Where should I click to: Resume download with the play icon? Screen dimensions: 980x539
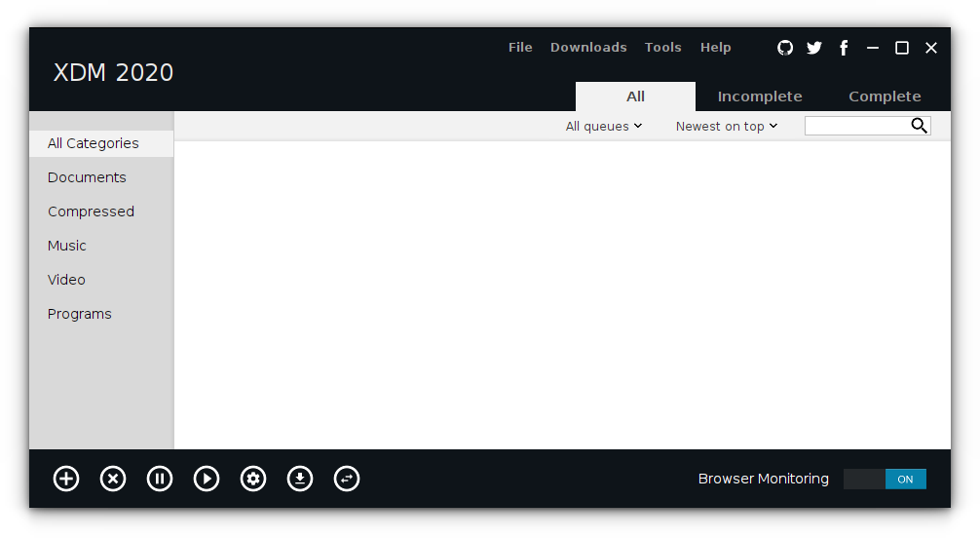[x=207, y=479]
